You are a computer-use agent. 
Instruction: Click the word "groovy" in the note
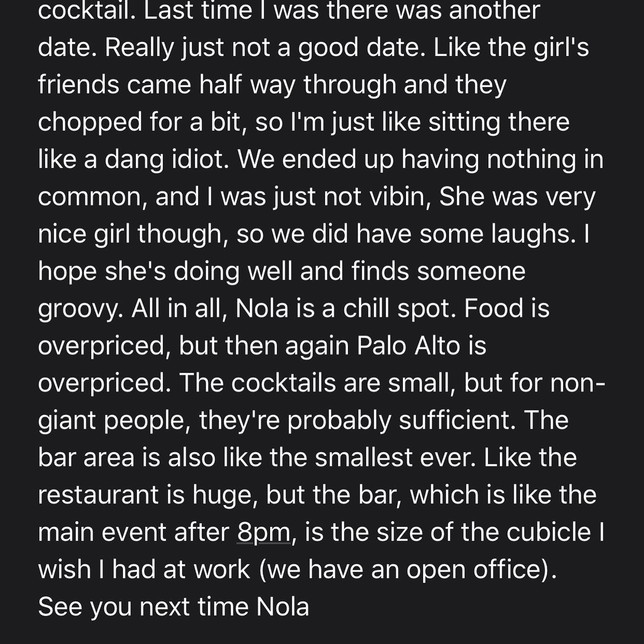coord(80,309)
